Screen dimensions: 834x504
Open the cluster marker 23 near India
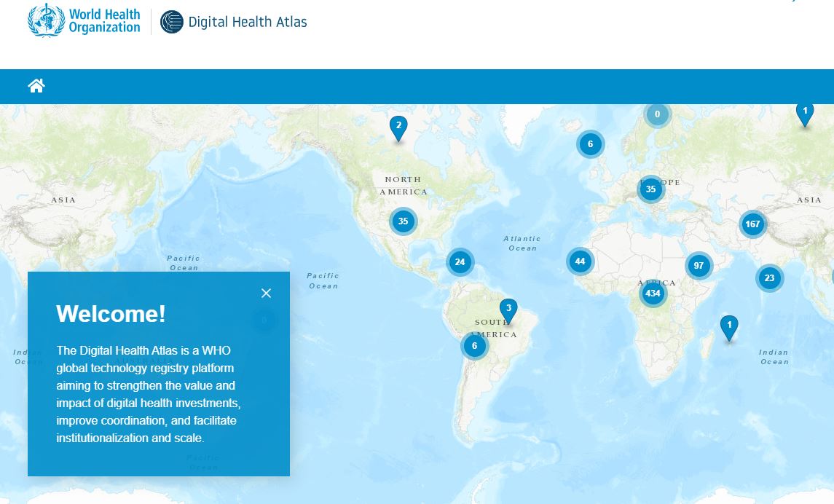(770, 278)
